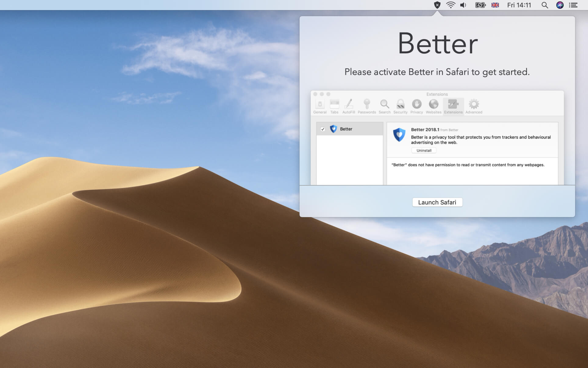Open Notification Center list icon
Viewport: 588px width, 368px height.
(x=573, y=5)
